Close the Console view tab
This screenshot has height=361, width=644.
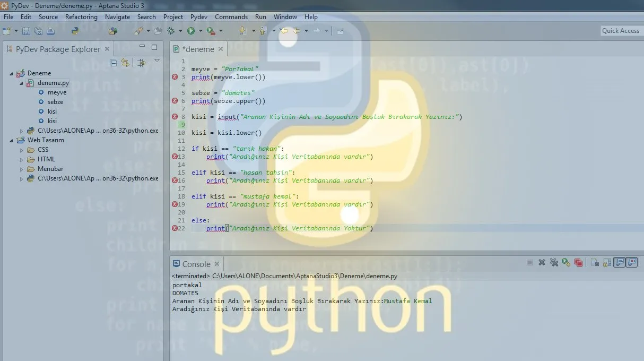(217, 264)
